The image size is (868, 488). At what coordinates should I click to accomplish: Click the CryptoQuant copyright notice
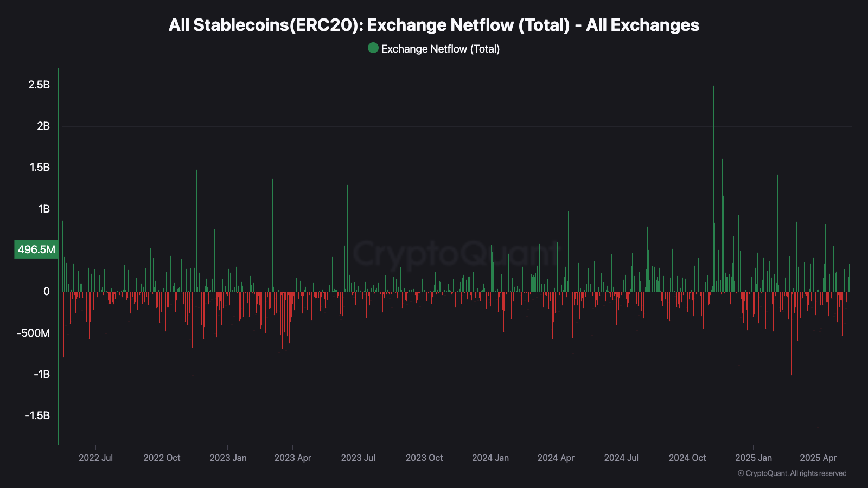click(x=792, y=473)
